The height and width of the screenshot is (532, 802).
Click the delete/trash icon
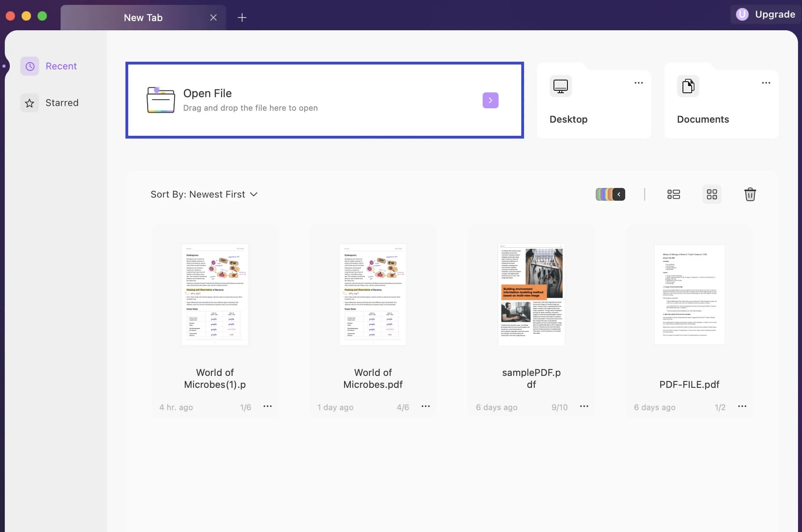[750, 194]
